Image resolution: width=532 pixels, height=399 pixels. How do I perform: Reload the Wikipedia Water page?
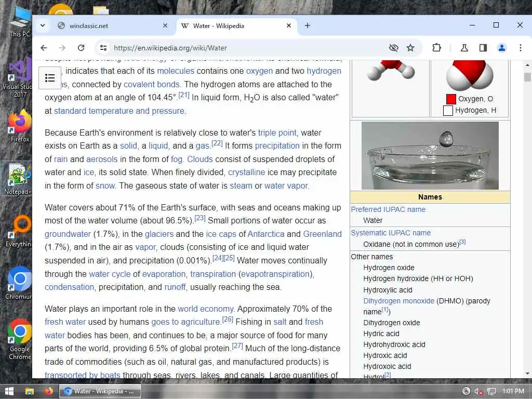(81, 48)
